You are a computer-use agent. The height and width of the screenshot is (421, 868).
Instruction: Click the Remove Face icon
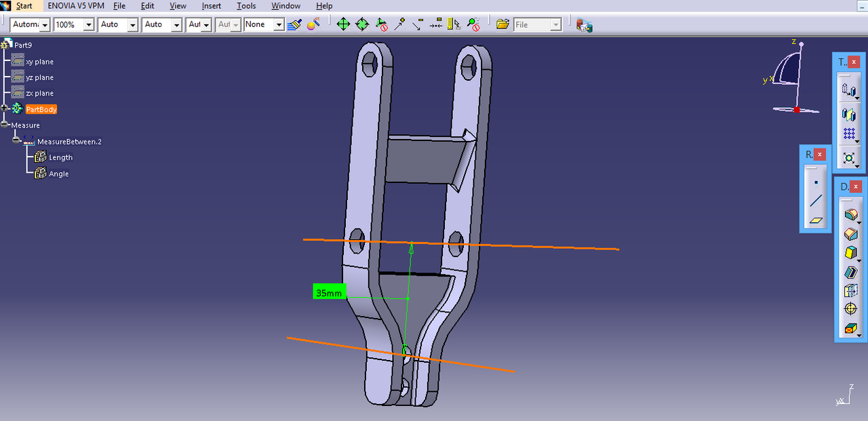850,329
